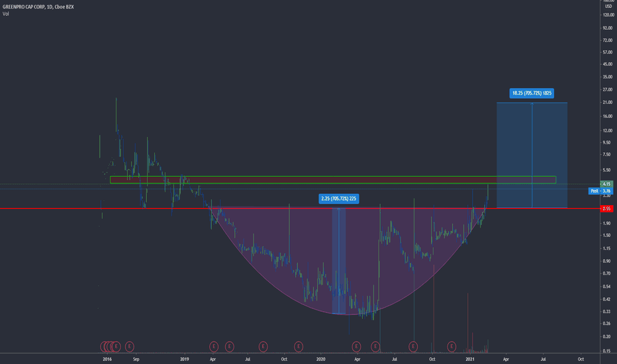Click earnings marker above Apr 2019 label
The image size is (617, 364).
click(214, 347)
